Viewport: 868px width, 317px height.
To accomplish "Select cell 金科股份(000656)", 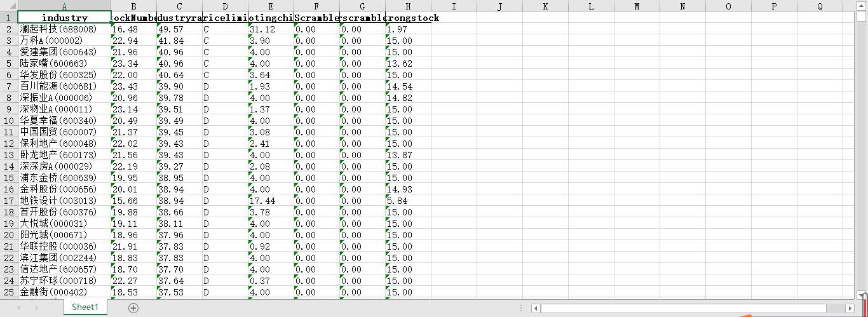I will [64, 189].
